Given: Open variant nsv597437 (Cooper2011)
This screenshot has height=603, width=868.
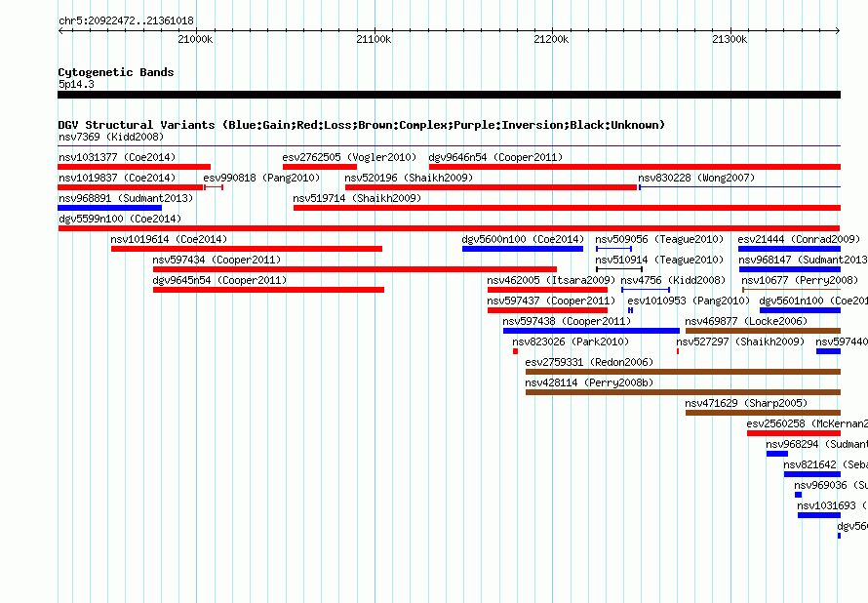Looking at the screenshot, I should [x=551, y=301].
